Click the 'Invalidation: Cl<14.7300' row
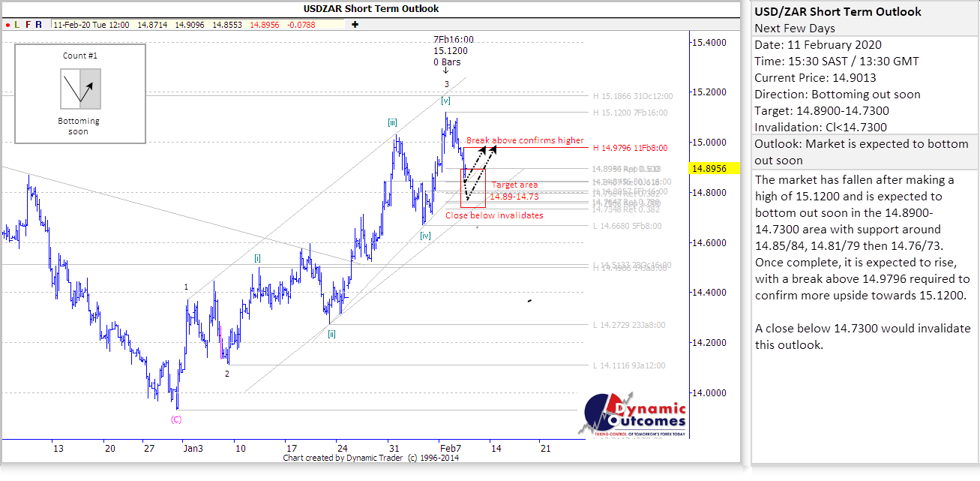980x481 pixels. (865, 127)
